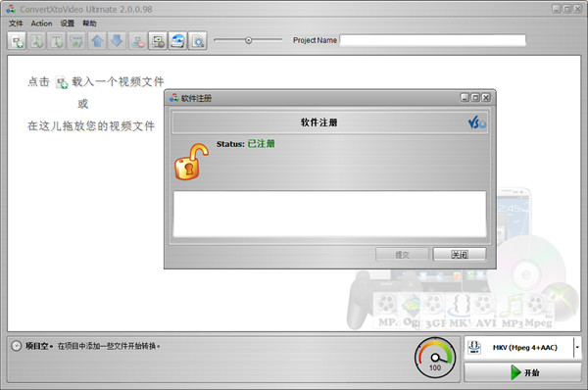Open the monitor settings toolbar icon
588x390 pixels.
click(158, 41)
